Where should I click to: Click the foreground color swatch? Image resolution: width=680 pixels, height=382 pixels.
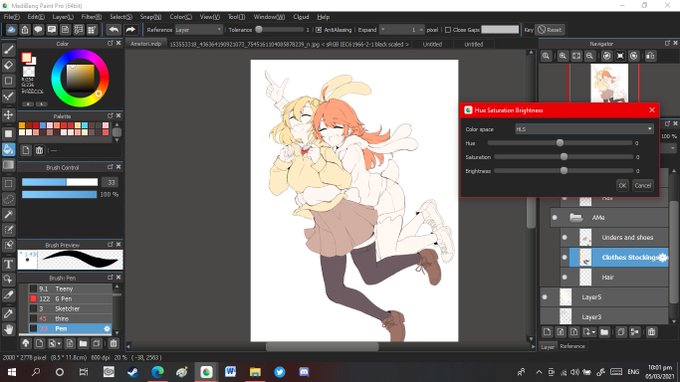click(x=26, y=57)
